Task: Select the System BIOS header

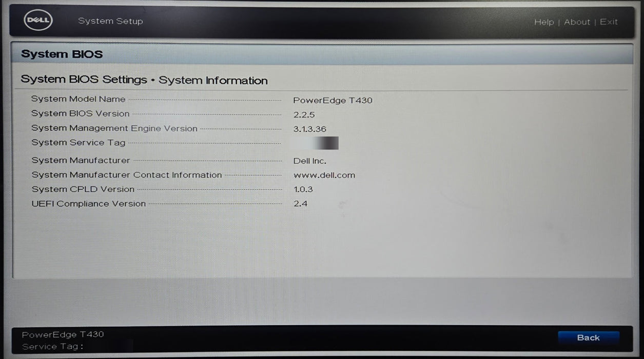Action: click(x=62, y=54)
